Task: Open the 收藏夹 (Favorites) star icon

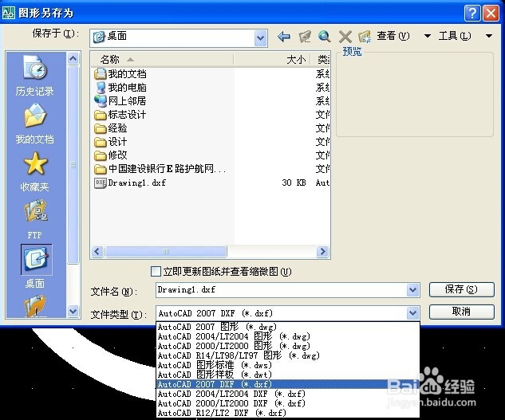Action: [x=35, y=163]
